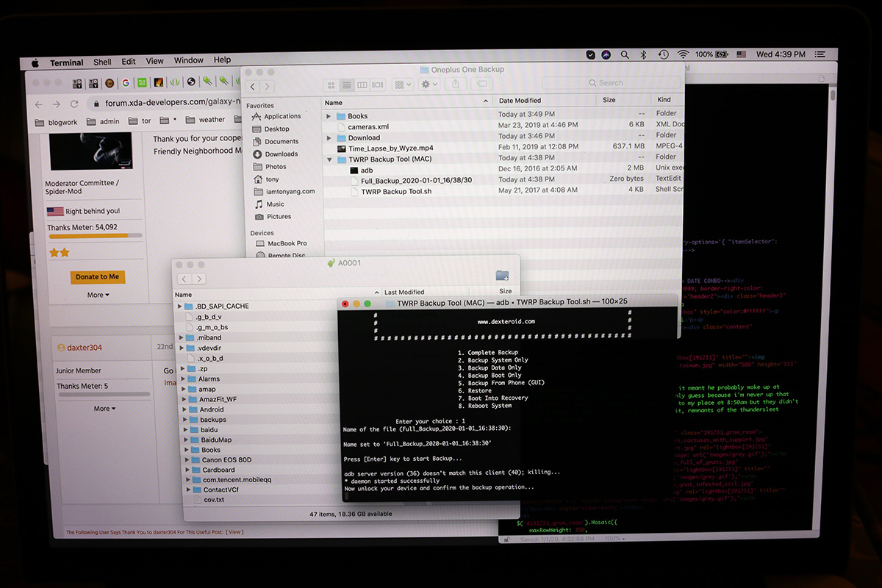The height and width of the screenshot is (588, 882).
Task: Click new folder icon in A0001 window
Action: [x=502, y=276]
